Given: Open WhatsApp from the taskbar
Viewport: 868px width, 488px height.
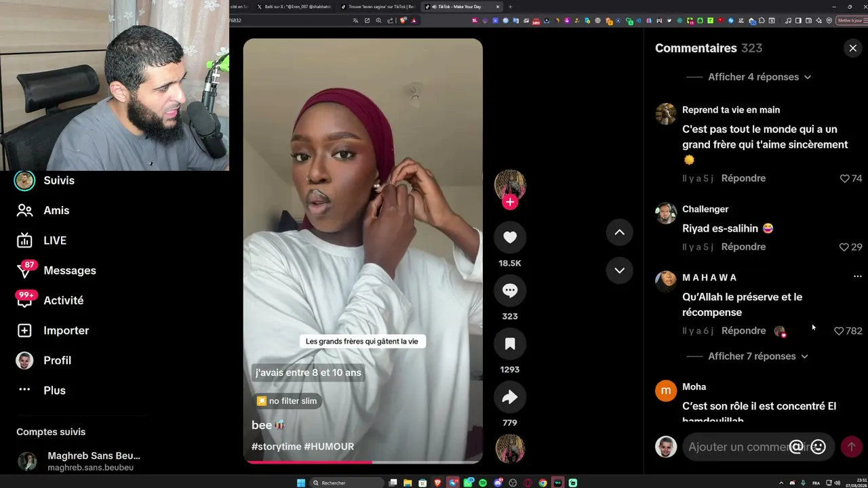Looking at the screenshot, I should point(468,483).
